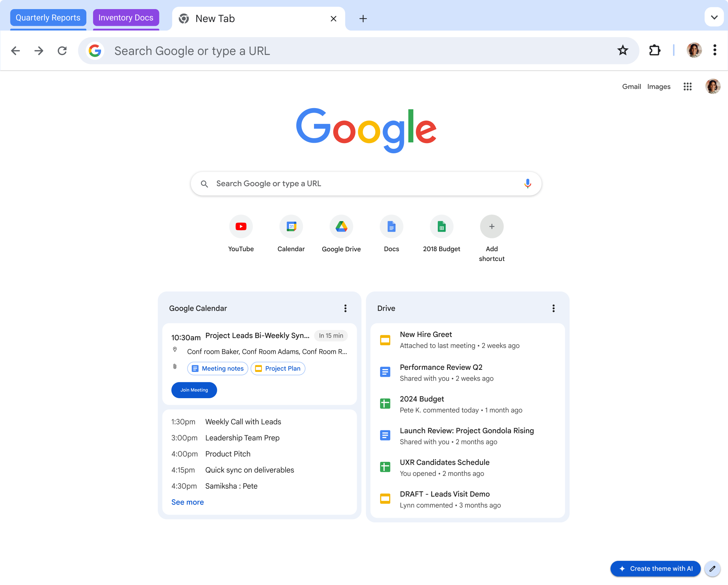Click the Inventory Docs tab
Screen dimensions: 728x585
126,17
